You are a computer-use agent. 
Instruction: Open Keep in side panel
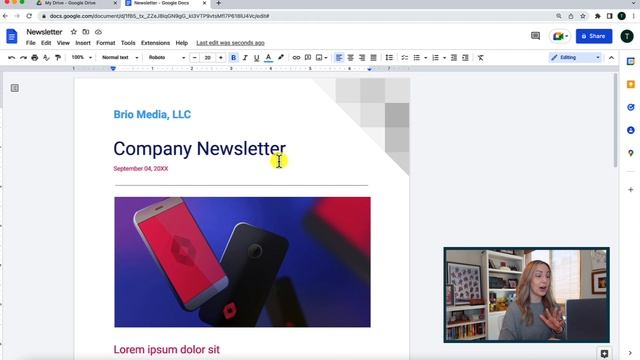631,84
